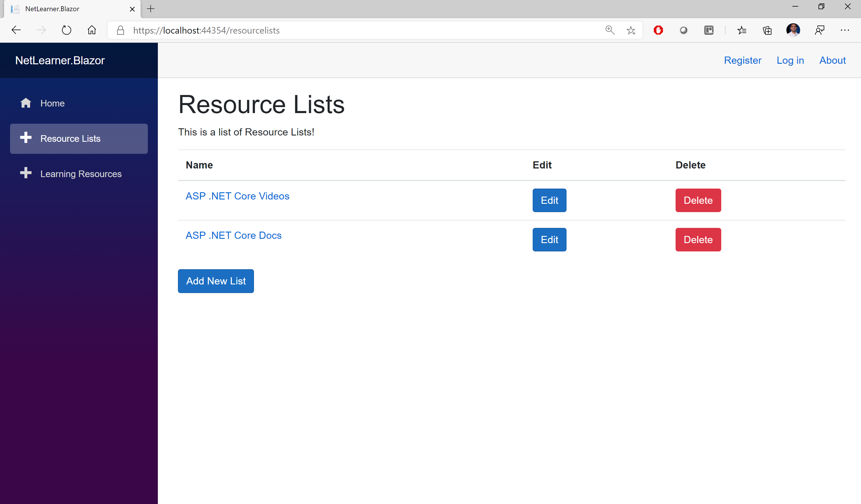Click the browser favorites star icon
The width and height of the screenshot is (861, 504).
pos(631,30)
